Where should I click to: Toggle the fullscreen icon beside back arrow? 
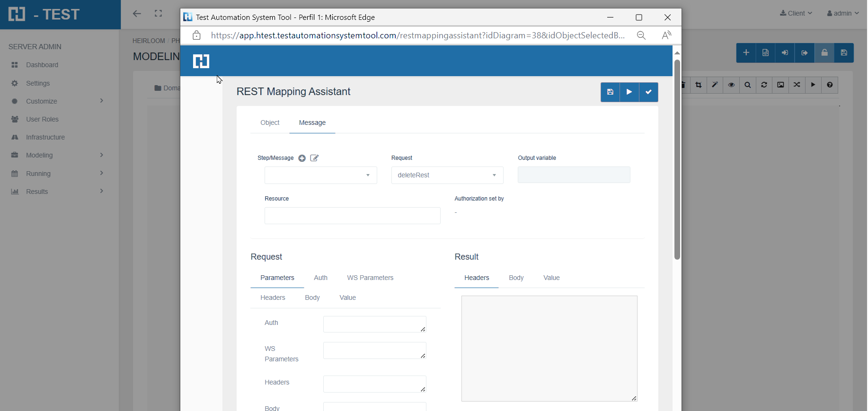[159, 14]
